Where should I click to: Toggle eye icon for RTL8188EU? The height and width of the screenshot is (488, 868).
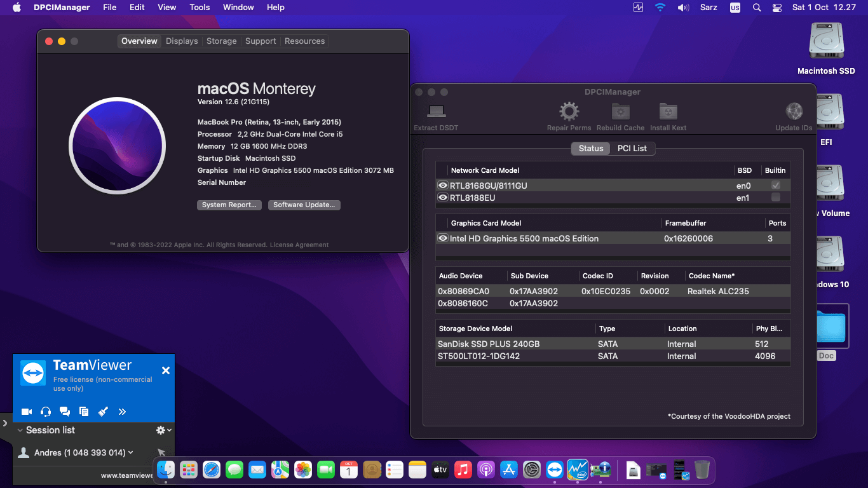(x=443, y=198)
